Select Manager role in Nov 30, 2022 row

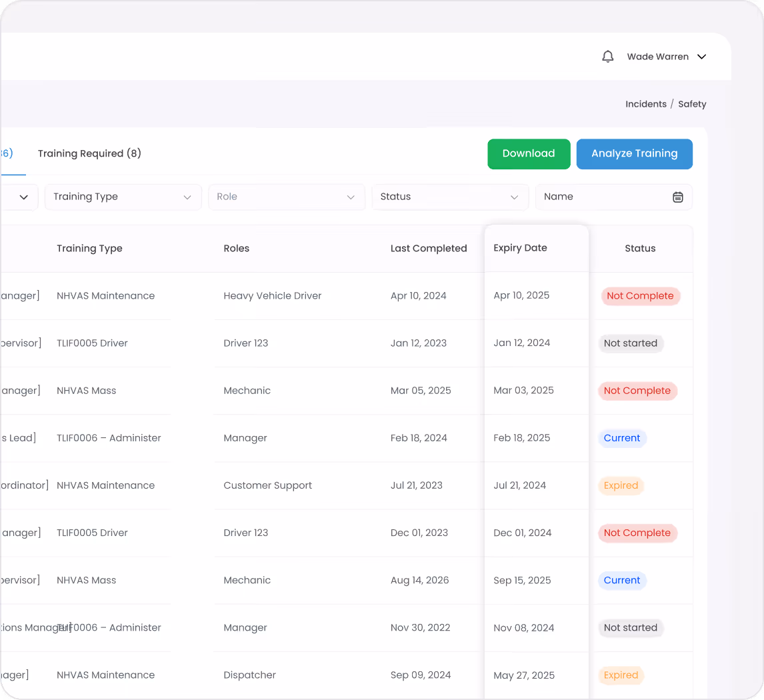(x=245, y=628)
